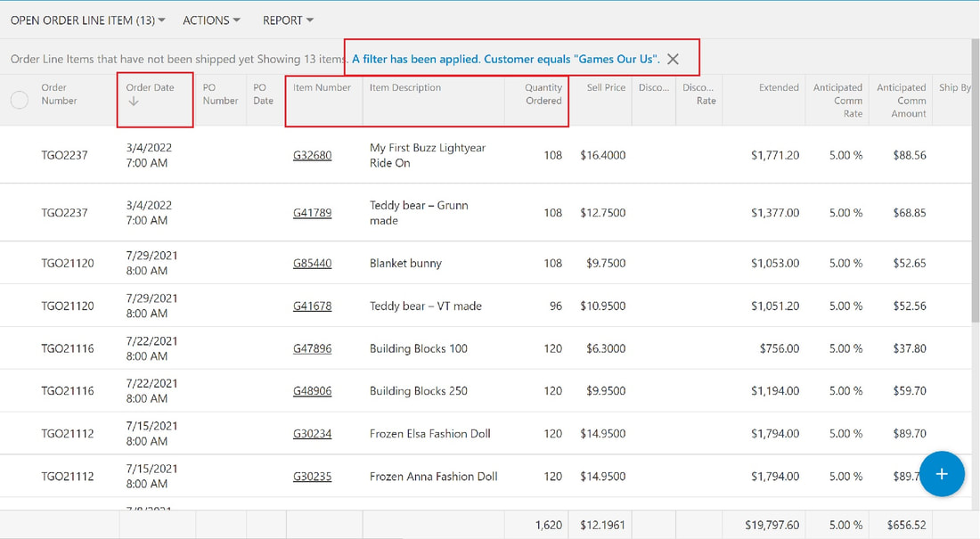Sort by the Item Number column header
The height and width of the screenshot is (539, 980).
[322, 87]
